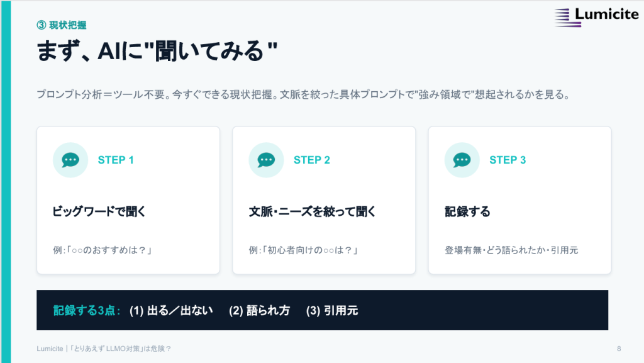Click the STEP 3 label text
Viewport: 644px width, 363px height.
point(508,160)
